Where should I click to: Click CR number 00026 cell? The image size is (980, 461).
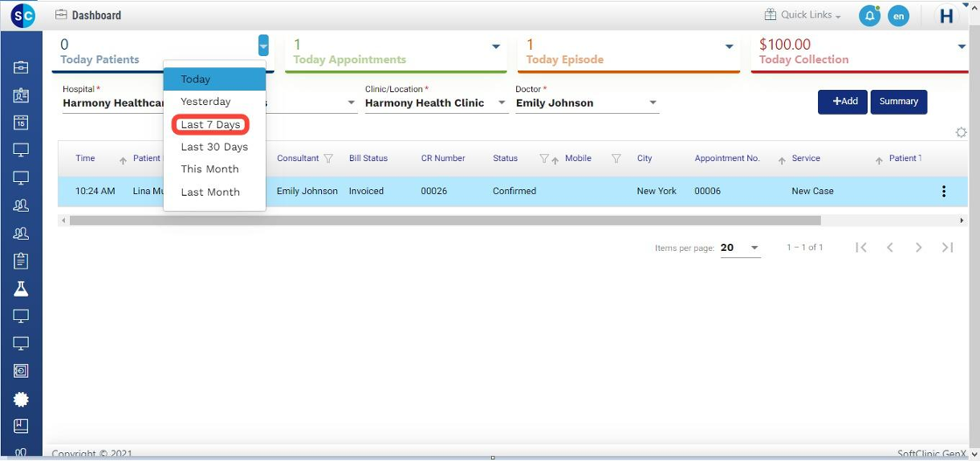434,192
